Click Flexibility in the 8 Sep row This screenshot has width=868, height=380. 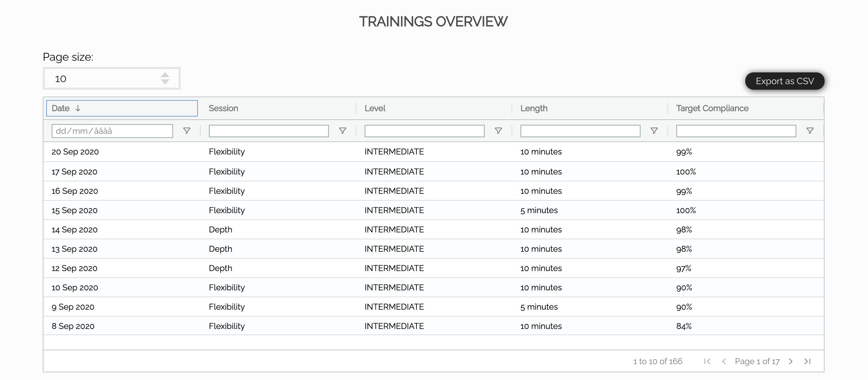[227, 326]
